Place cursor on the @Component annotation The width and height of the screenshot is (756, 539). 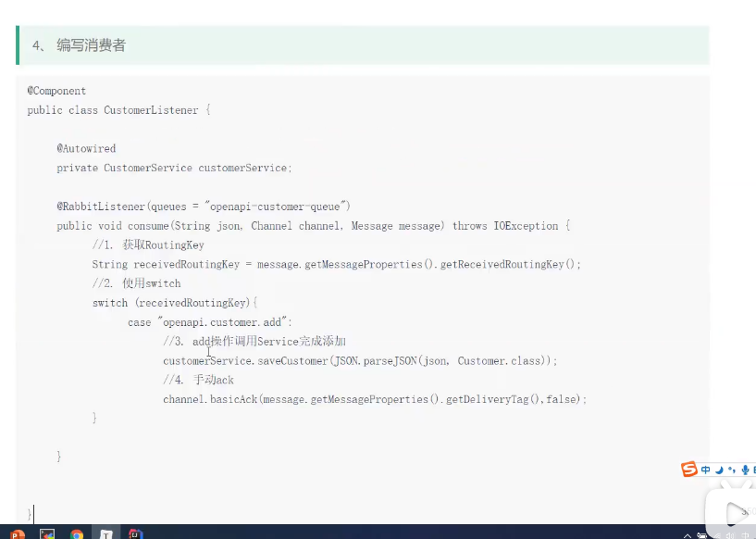(x=57, y=91)
